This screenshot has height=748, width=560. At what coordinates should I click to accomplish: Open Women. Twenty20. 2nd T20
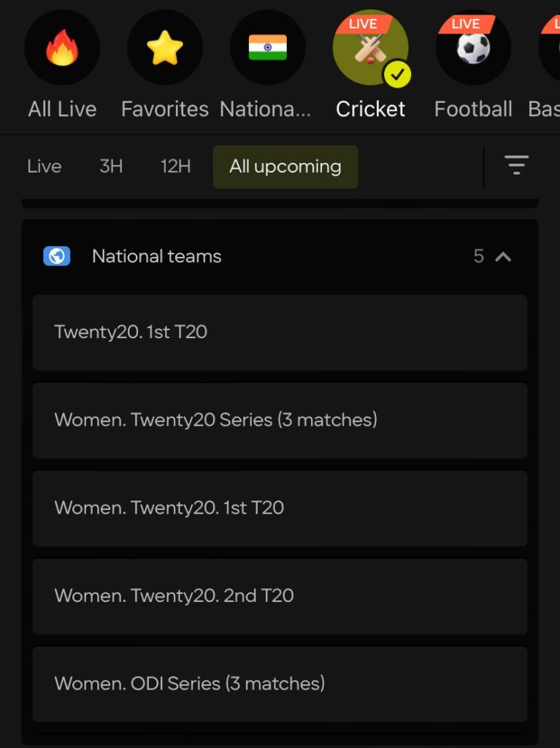(280, 596)
